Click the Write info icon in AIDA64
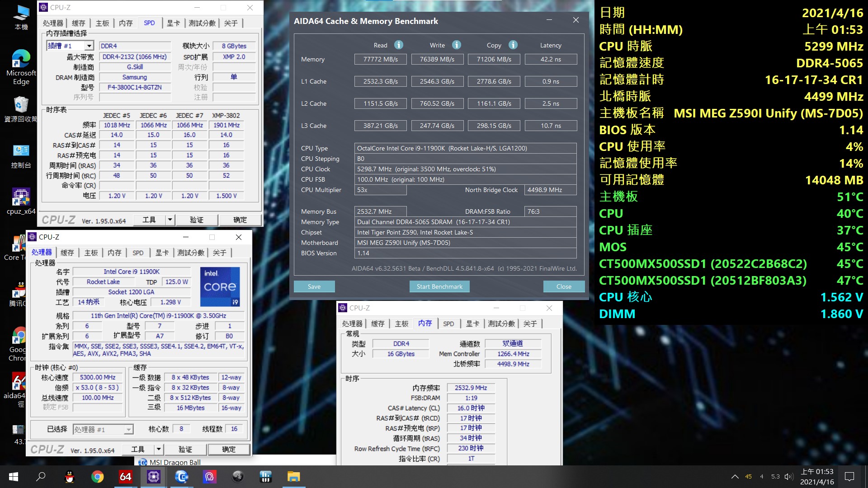The height and width of the screenshot is (488, 868). [x=457, y=45]
